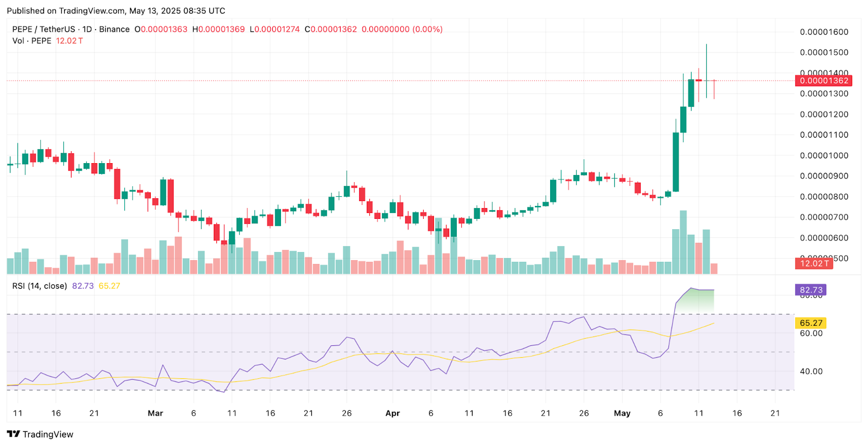
Task: Click the TradingView logo in the footer
Action: click(40, 434)
